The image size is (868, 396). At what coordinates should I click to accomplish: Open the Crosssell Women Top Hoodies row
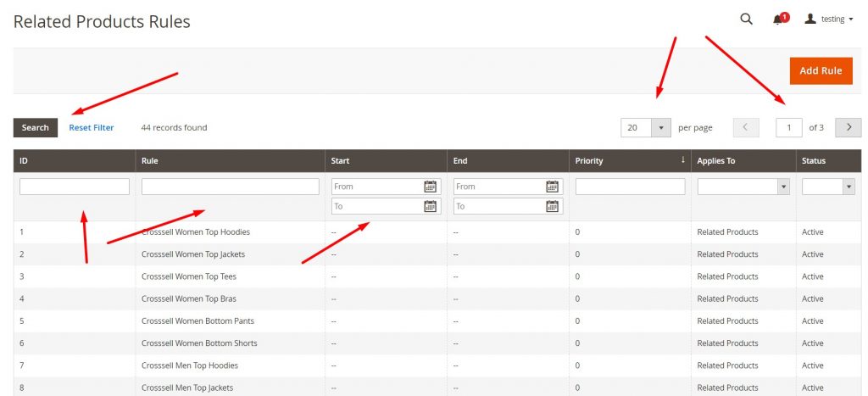point(196,232)
